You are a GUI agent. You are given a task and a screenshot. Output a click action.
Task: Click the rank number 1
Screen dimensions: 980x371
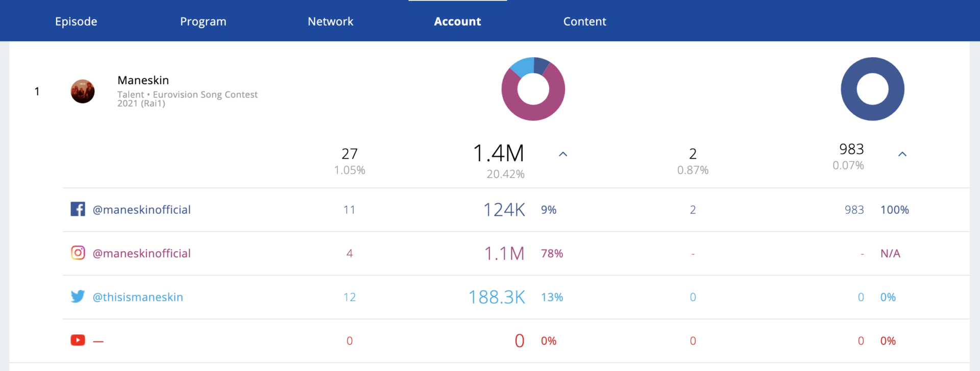coord(37,91)
